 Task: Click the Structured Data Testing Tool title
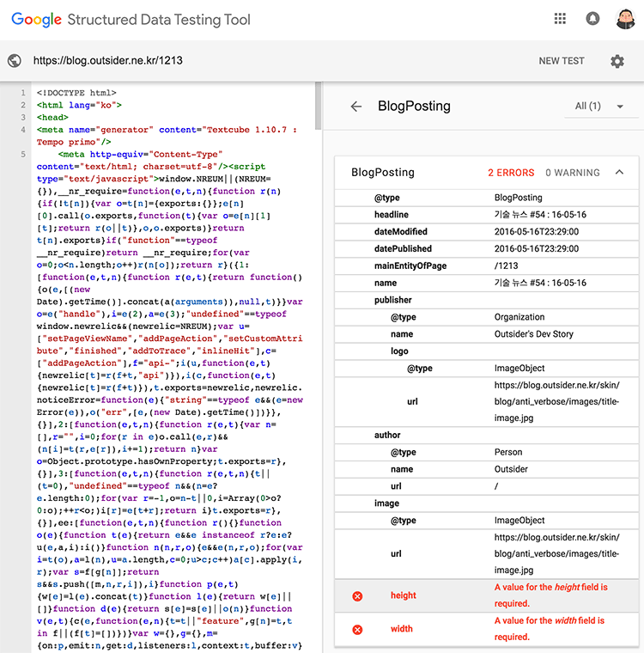pos(159,20)
